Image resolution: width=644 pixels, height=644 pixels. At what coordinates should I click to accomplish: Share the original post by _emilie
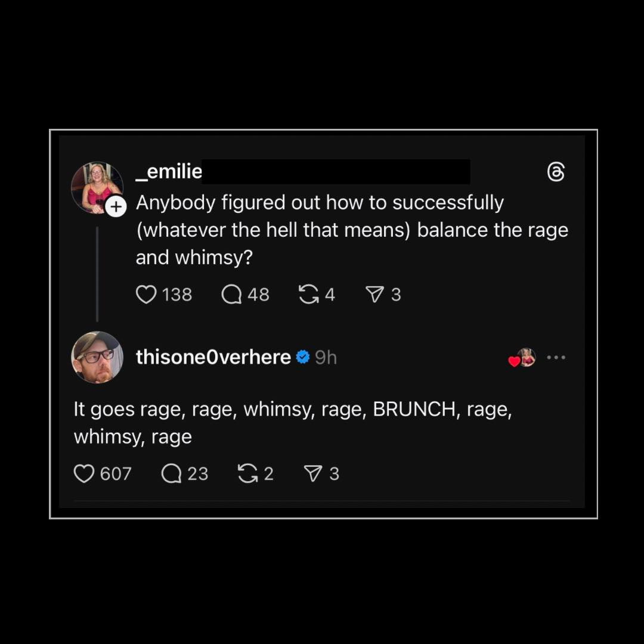(374, 294)
